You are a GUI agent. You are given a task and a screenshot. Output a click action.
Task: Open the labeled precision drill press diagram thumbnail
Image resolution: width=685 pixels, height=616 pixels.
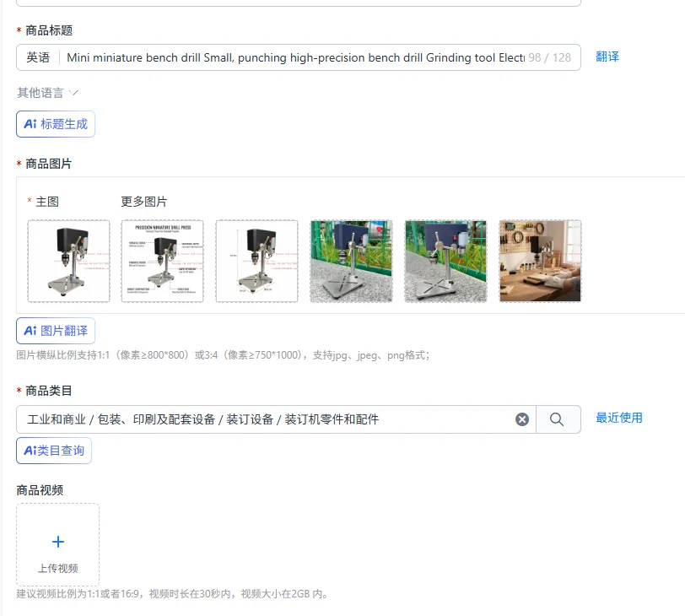click(x=163, y=261)
